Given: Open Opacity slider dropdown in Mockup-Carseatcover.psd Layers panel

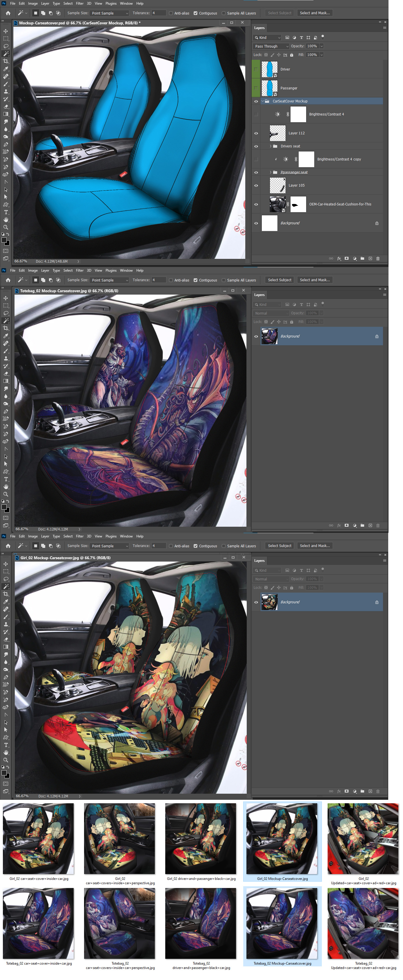Looking at the screenshot, I should 322,46.
